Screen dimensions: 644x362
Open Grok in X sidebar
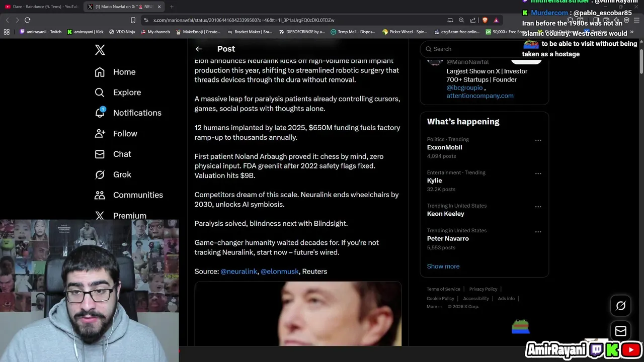pos(113,174)
